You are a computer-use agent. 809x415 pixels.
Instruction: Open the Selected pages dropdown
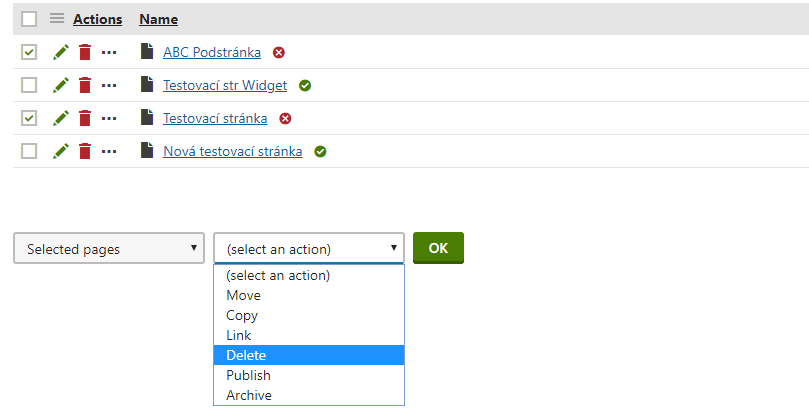point(109,249)
